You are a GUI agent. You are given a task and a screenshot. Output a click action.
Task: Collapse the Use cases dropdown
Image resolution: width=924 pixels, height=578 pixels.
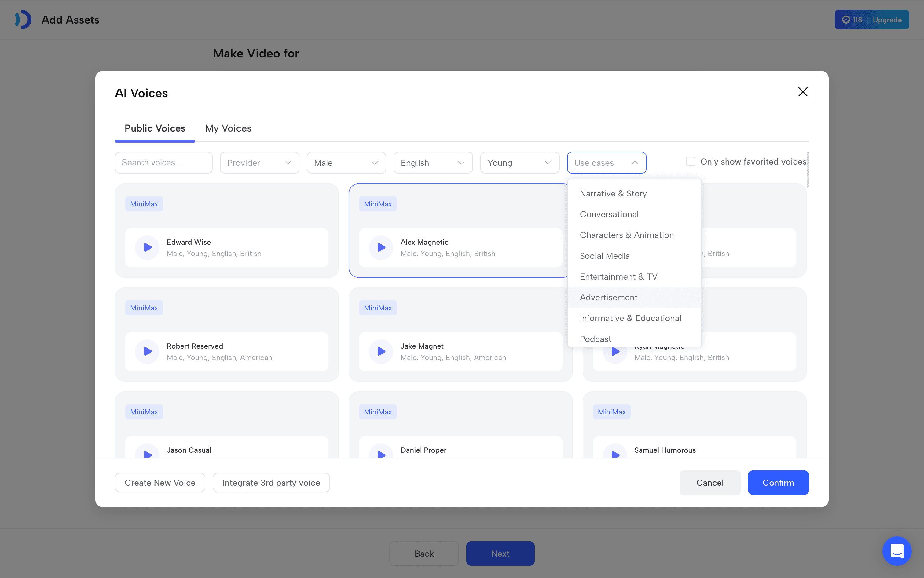[x=606, y=163]
